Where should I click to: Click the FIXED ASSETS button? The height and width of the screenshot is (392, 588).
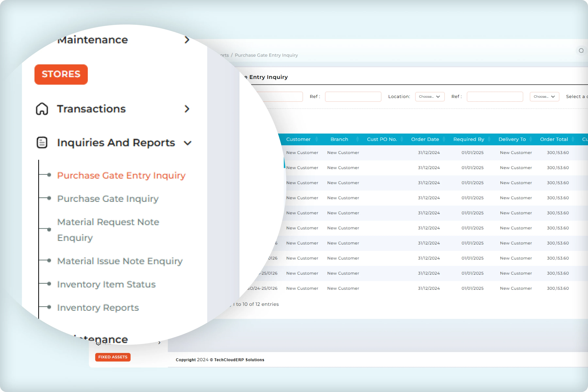(113, 357)
